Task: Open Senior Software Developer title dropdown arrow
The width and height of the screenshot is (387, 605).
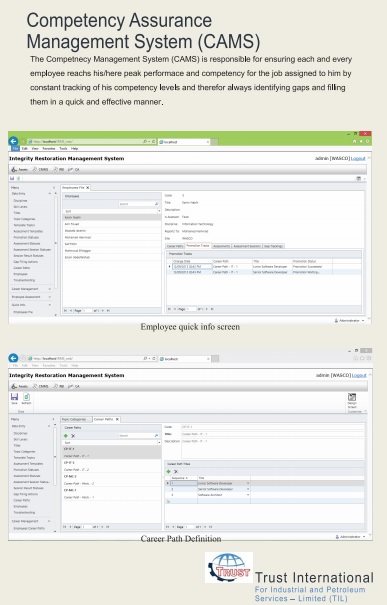Action: click(x=248, y=489)
